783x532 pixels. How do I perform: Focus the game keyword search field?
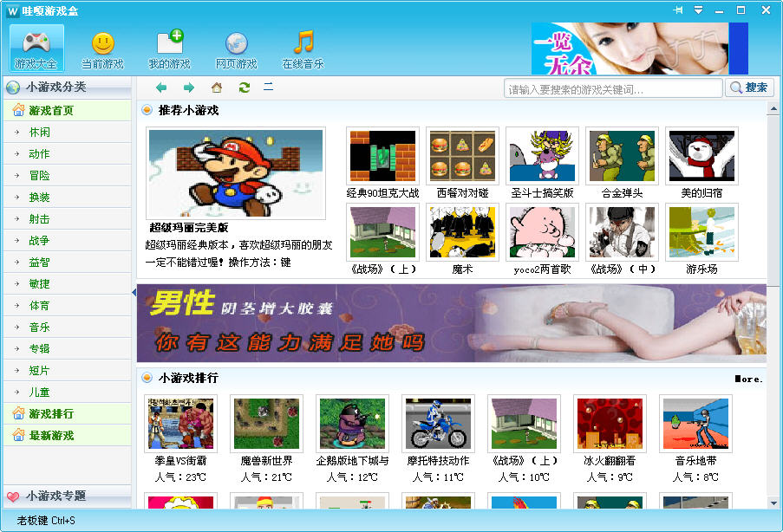click(612, 88)
